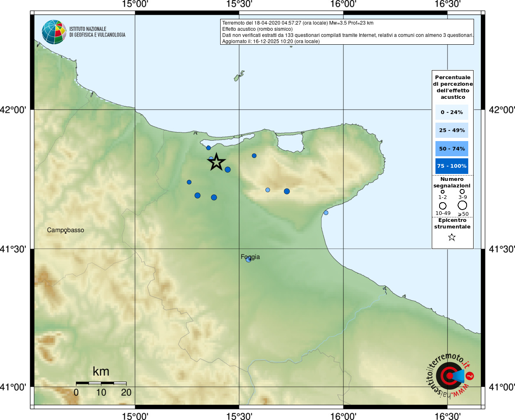Click the epicenter star on the map

216,162
